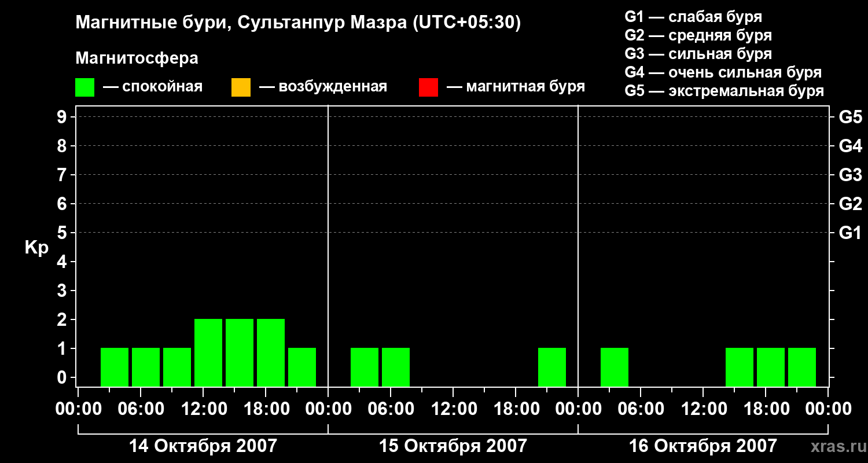The width and height of the screenshot is (868, 463).
Task: Click the standalone G3 label on right axis
Action: (x=851, y=175)
